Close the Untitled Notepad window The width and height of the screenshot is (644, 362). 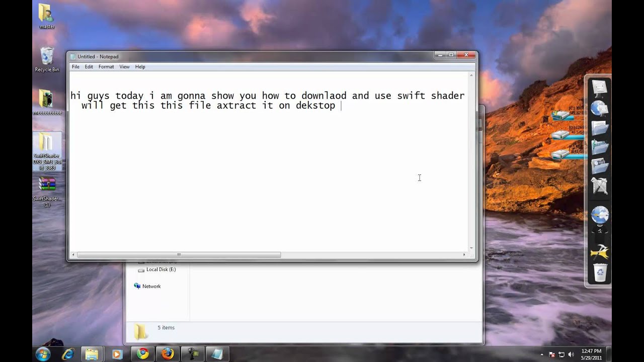click(466, 55)
